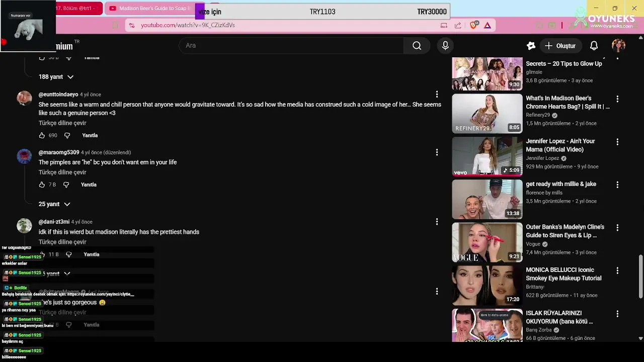Open more options for Madison Beer Chrome Hearts video
The height and width of the screenshot is (362, 644).
617,99
